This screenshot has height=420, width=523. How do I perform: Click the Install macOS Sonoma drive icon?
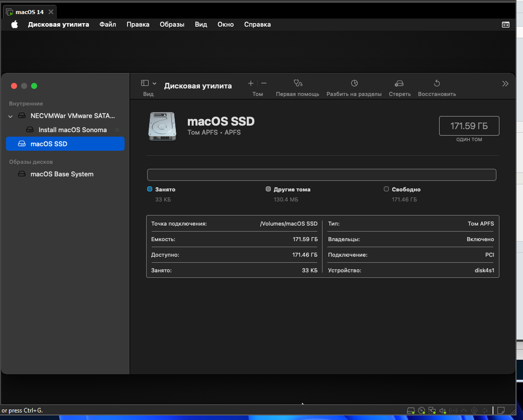point(30,130)
